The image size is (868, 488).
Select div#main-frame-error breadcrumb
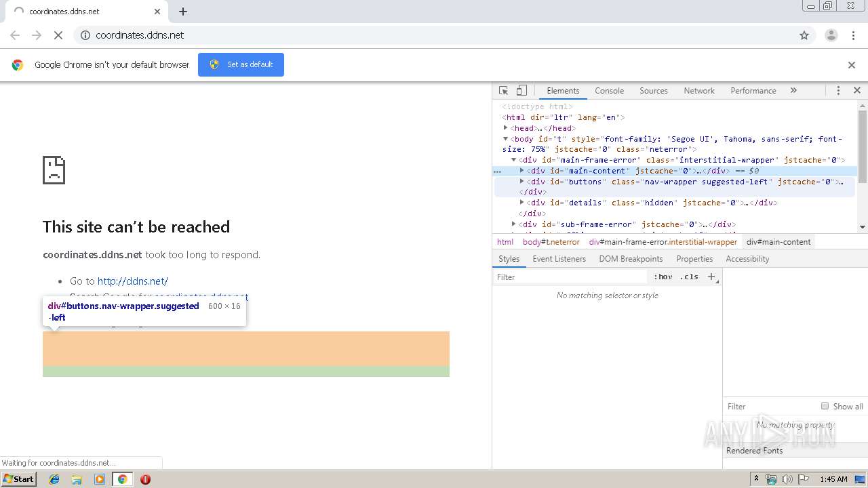[663, 241]
